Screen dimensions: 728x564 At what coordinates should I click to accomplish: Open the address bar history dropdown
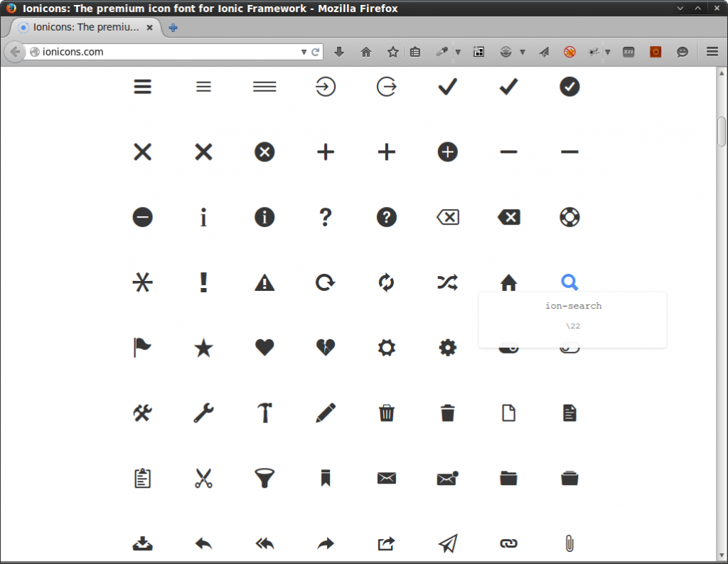303,51
